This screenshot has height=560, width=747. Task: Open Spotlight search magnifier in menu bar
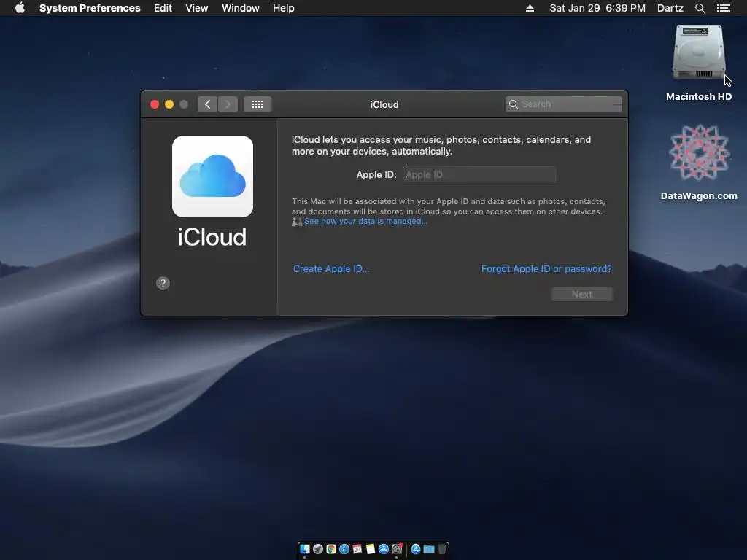pos(700,8)
